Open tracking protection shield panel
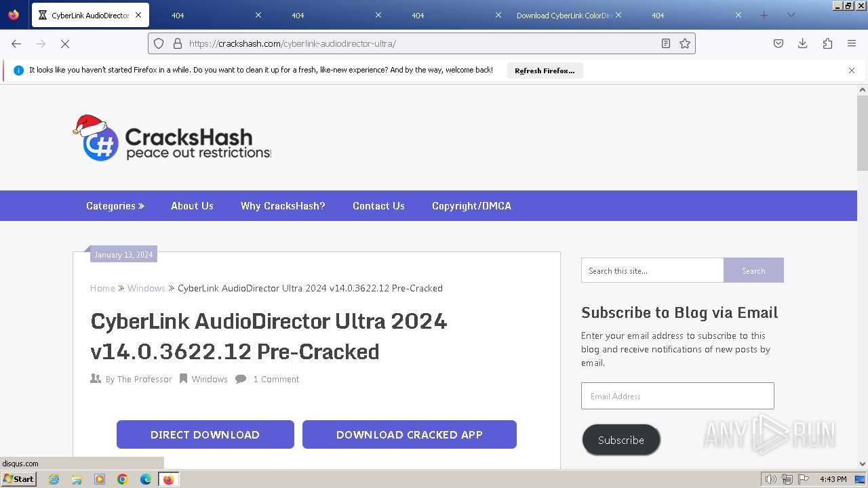The image size is (868, 488). pyautogui.click(x=159, y=43)
